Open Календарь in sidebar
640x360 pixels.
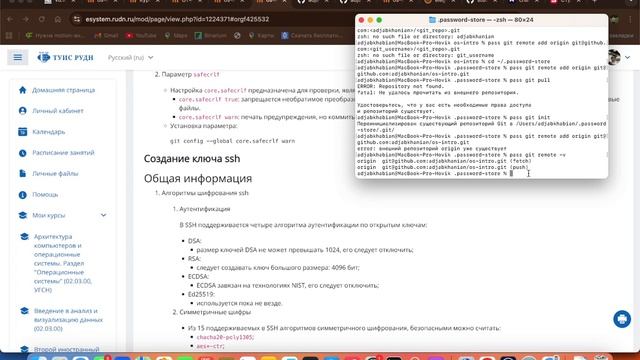49,132
